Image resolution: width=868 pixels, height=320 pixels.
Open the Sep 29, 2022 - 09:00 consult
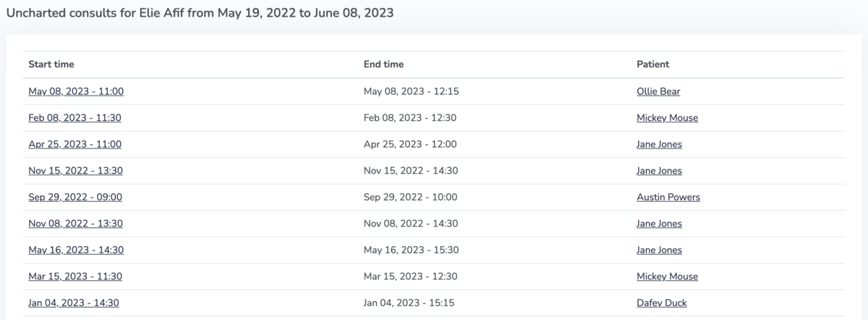click(x=75, y=198)
